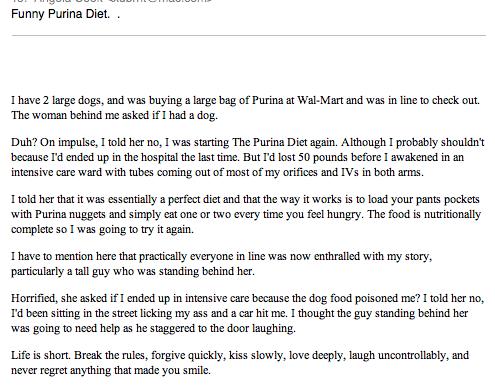The height and width of the screenshot is (389, 495).
Task: Click the word 'Horrified' starting fifth paragraph
Action: click(x=34, y=298)
